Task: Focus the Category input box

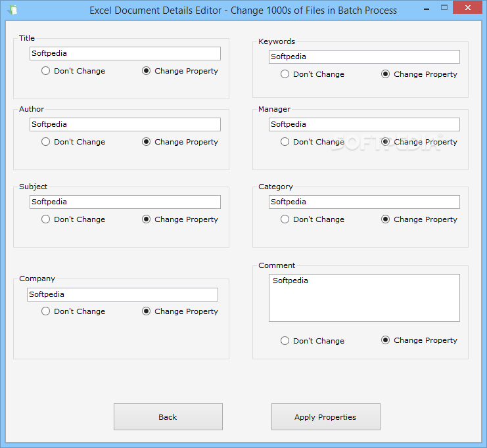Action: [364, 202]
